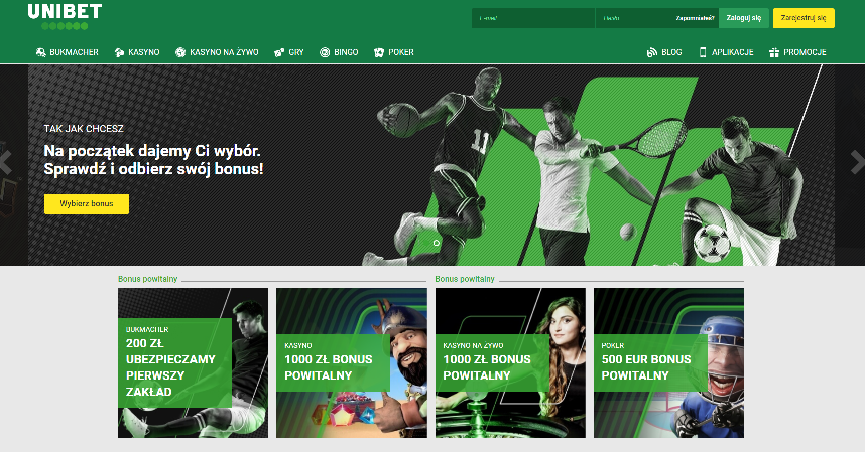
Task: Open the BLOG link text
Action: pyautogui.click(x=671, y=52)
